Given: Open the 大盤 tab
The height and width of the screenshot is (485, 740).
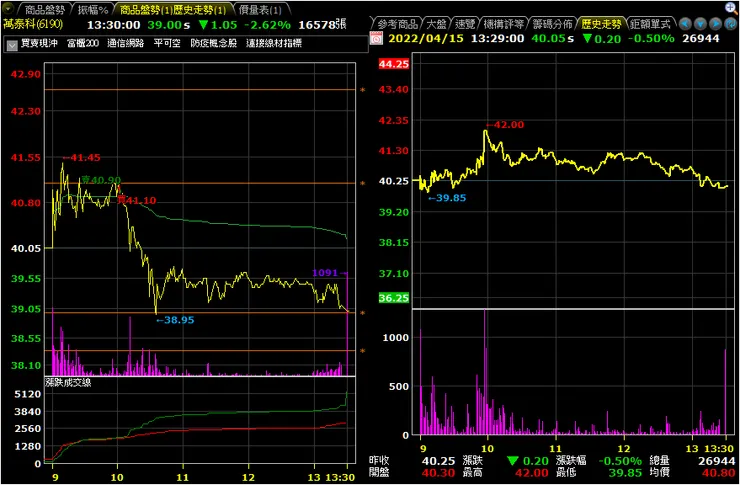Looking at the screenshot, I should point(437,24).
